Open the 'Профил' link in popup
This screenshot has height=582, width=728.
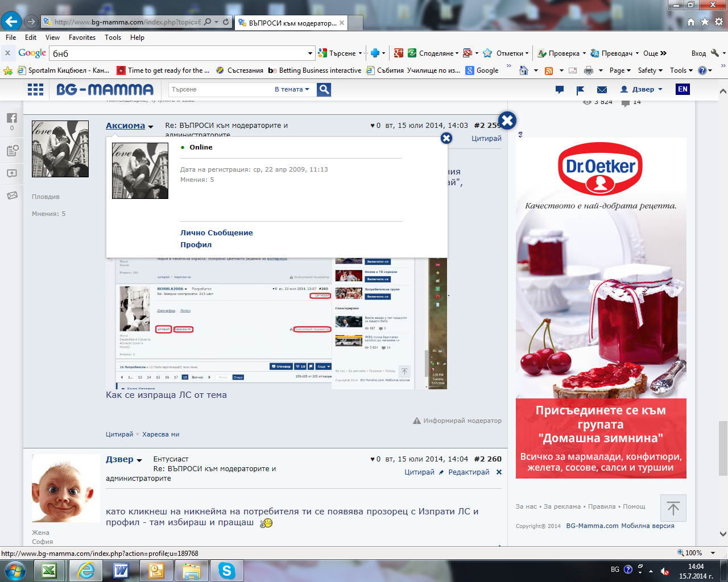[196, 244]
